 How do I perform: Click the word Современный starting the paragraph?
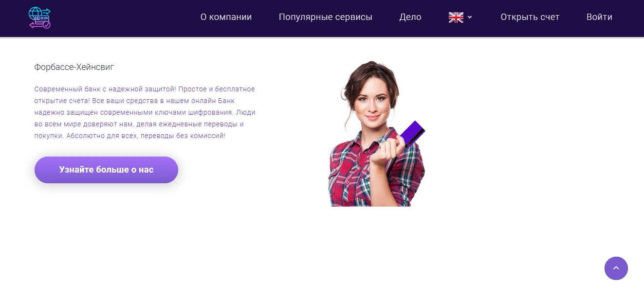coord(56,89)
